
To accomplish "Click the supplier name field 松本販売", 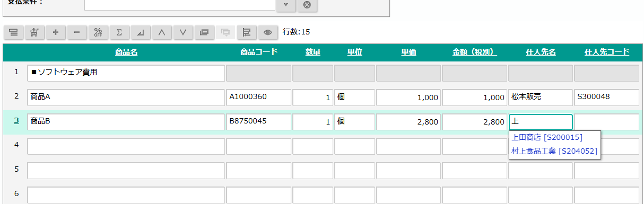I will coord(541,97).
